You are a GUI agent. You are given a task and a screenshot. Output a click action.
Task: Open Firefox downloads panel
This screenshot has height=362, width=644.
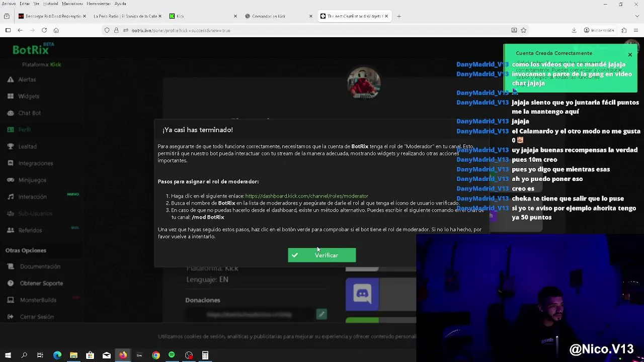click(x=574, y=30)
